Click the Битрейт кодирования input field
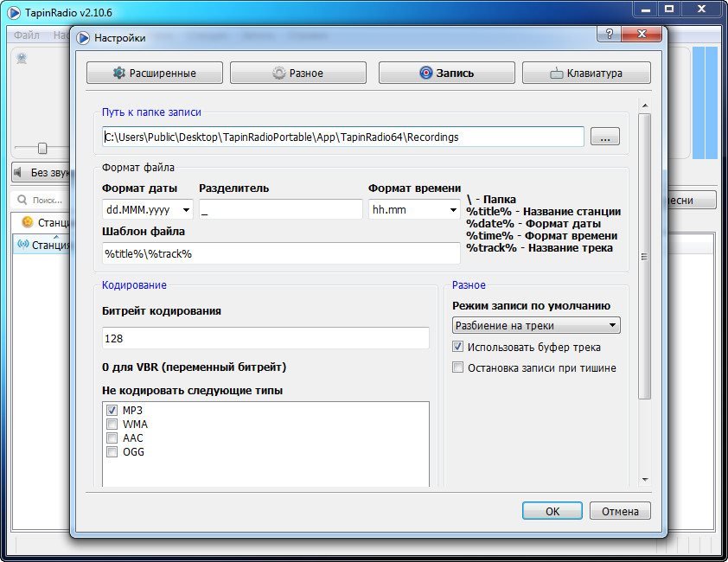This screenshot has height=562, width=728. tap(265, 338)
